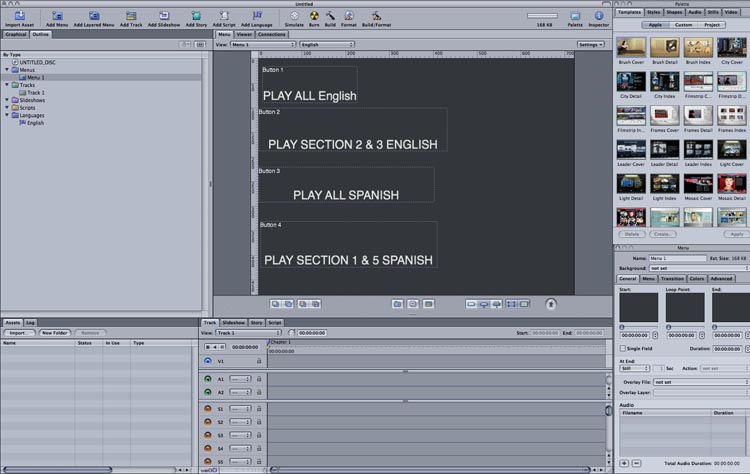
Task: Click Add Layered Menu icon
Action: (x=94, y=16)
